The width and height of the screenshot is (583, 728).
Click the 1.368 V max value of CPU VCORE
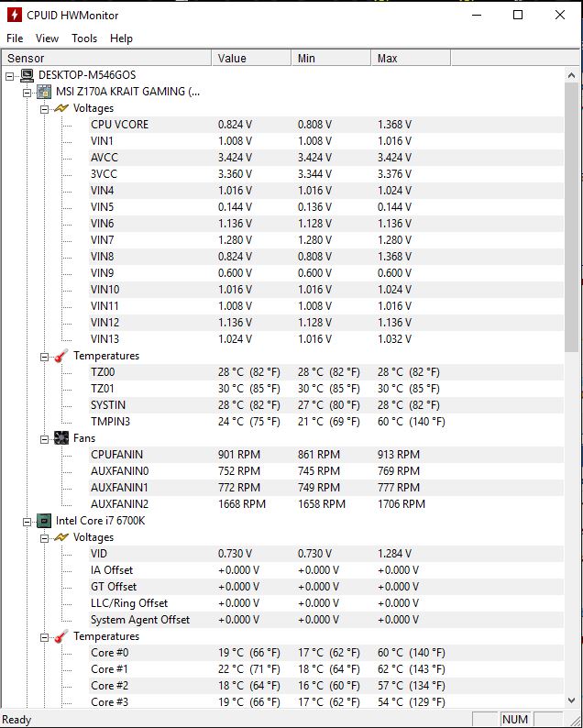click(394, 125)
